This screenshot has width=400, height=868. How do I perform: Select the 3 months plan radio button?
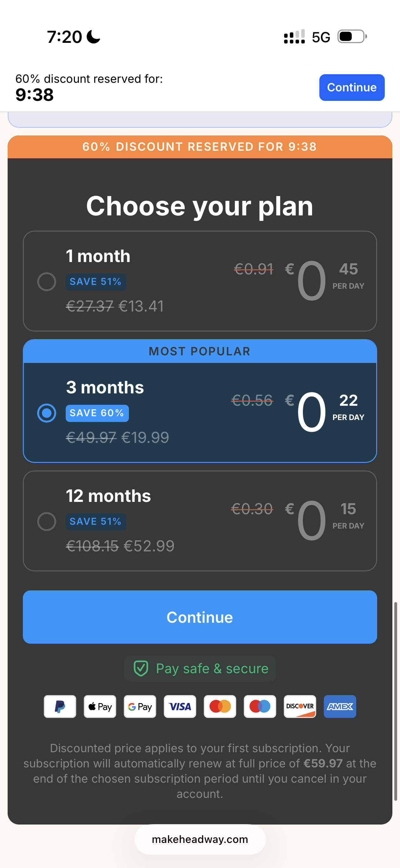pos(47,413)
